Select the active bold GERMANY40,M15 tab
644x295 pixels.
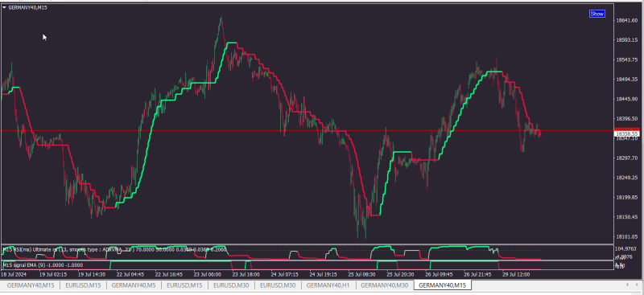point(442,285)
